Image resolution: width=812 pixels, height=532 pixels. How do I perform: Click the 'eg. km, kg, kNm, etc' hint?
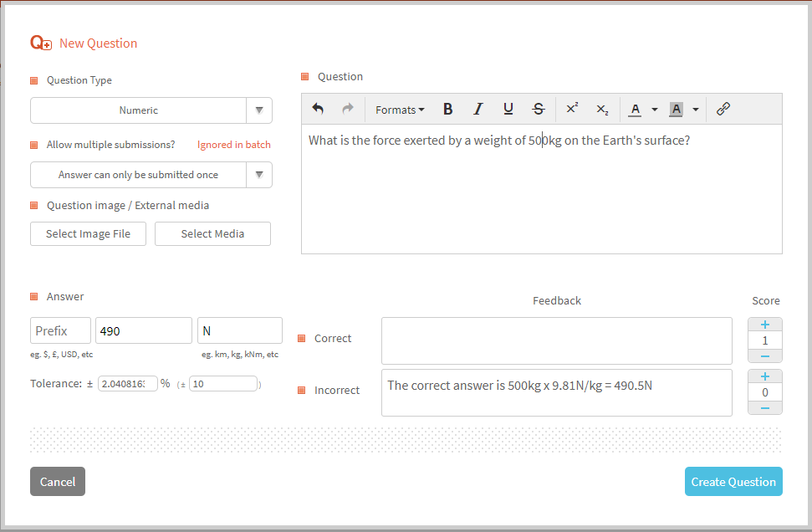[240, 355]
